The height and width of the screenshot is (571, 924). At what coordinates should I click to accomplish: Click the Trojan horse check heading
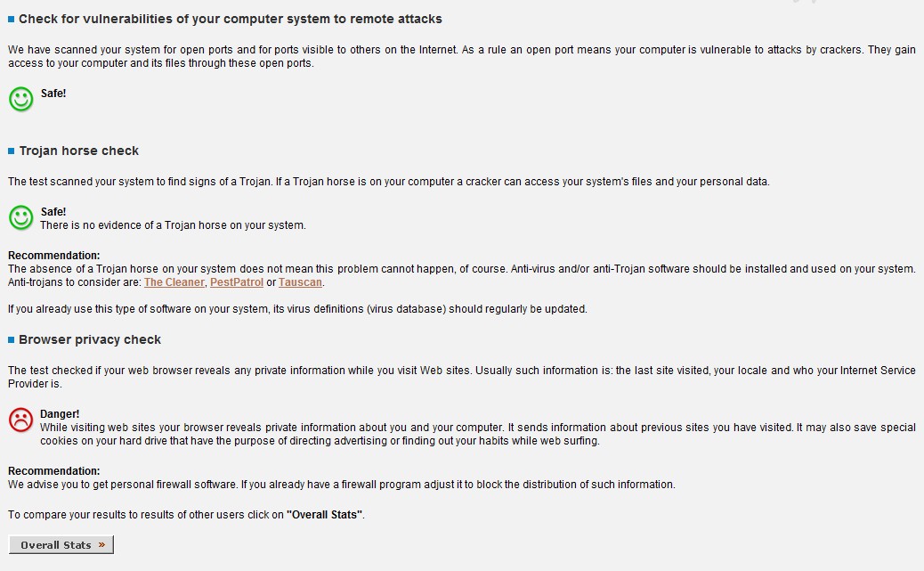tap(79, 151)
